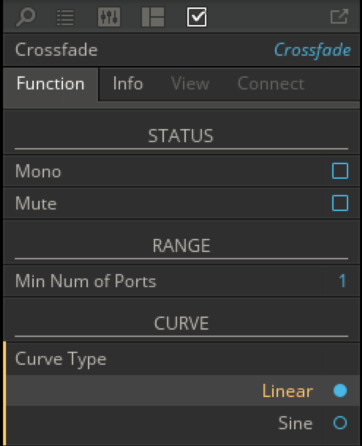Image resolution: width=362 pixels, height=446 pixels.
Task: Click the blue Crossfade module type link
Action: [x=312, y=50]
